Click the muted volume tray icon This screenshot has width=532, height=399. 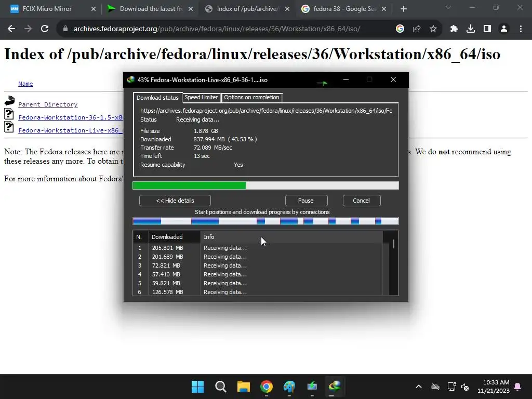tap(465, 387)
